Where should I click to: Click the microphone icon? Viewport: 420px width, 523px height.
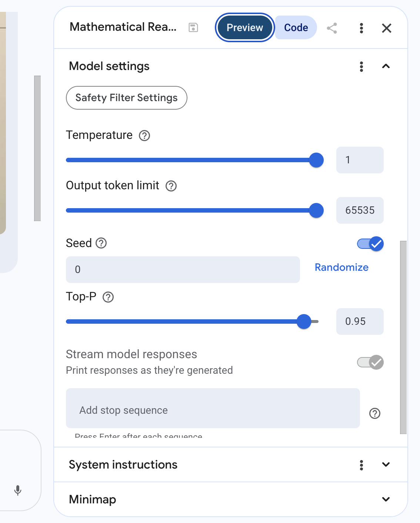17,490
